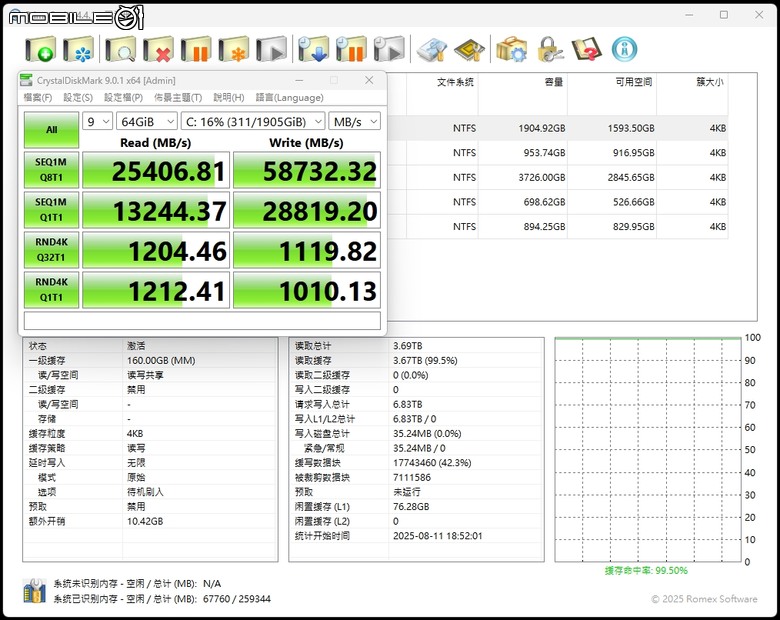Click the 1010.13 random write result

tap(307, 290)
